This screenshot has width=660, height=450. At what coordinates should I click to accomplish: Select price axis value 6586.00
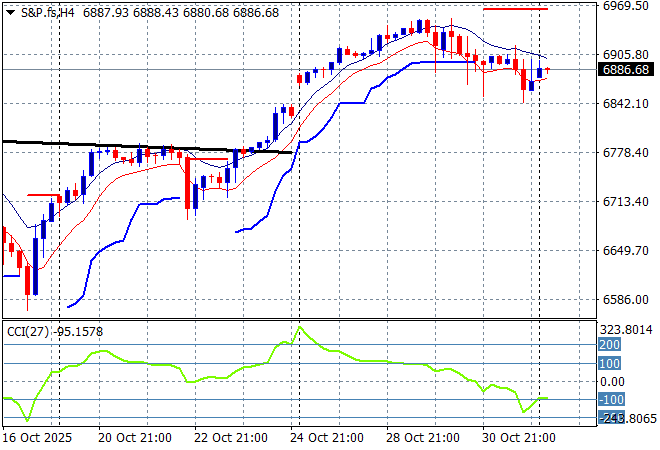point(625,300)
